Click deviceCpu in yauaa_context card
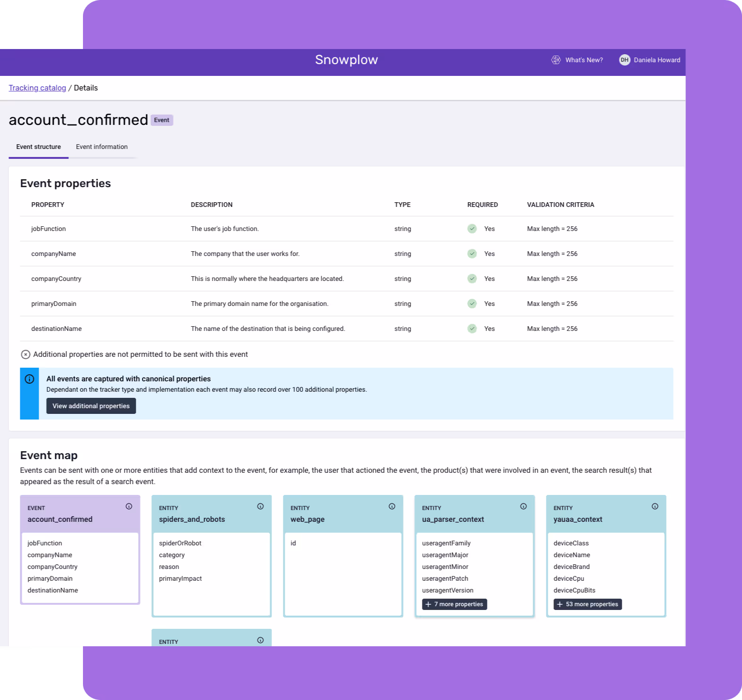The image size is (742, 700). (569, 578)
